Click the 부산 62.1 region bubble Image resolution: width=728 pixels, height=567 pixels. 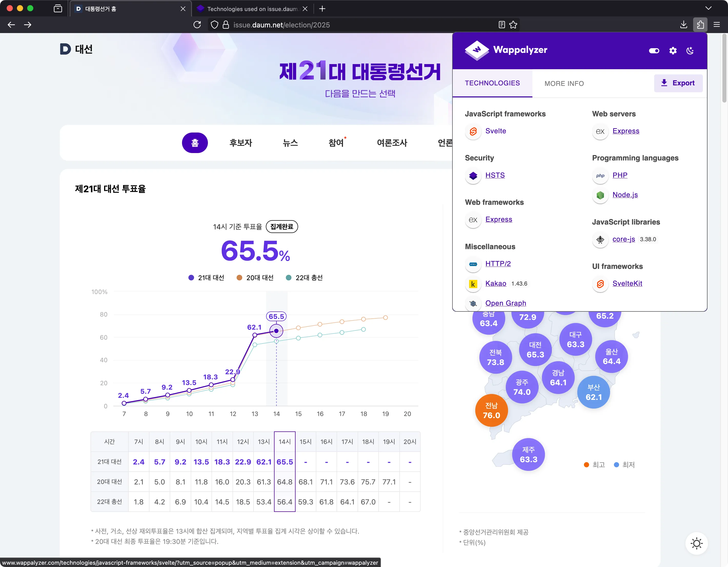tap(594, 392)
